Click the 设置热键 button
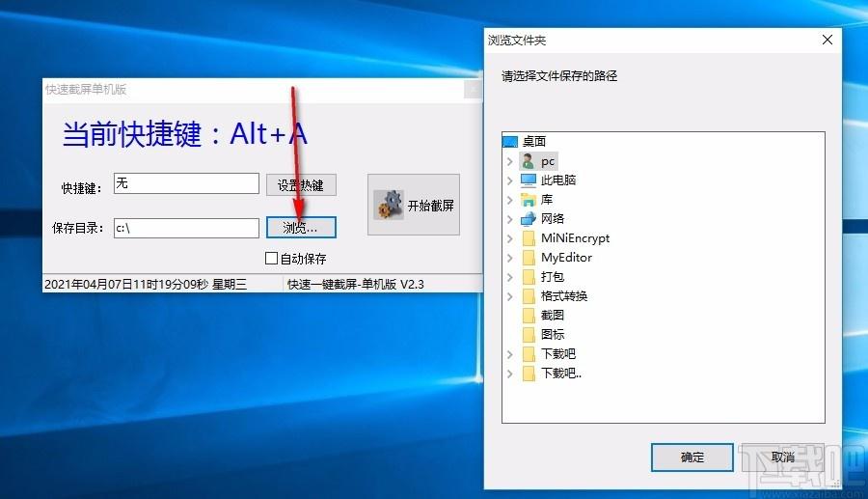This screenshot has height=499, width=868. 301,185
